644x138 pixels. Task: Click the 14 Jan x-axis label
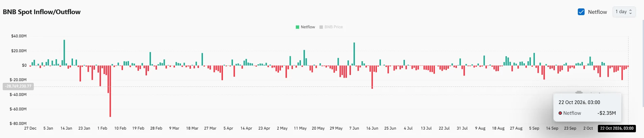tap(66, 128)
